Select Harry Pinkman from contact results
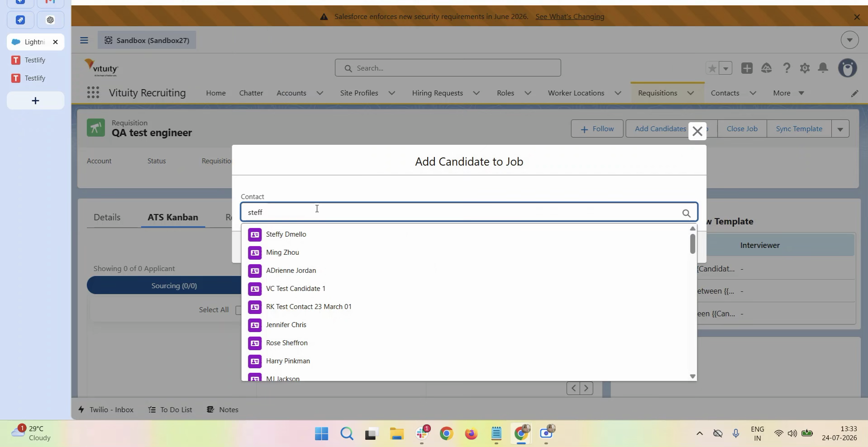868x447 pixels. pyautogui.click(x=465, y=361)
